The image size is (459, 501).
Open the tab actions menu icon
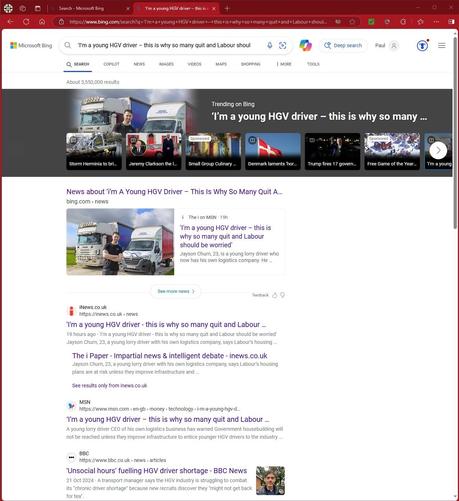38,8
